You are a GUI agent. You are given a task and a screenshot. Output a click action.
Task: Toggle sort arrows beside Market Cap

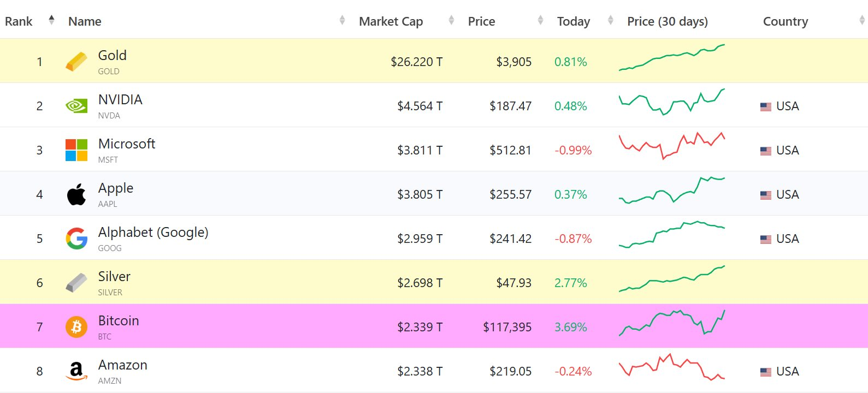tap(451, 20)
